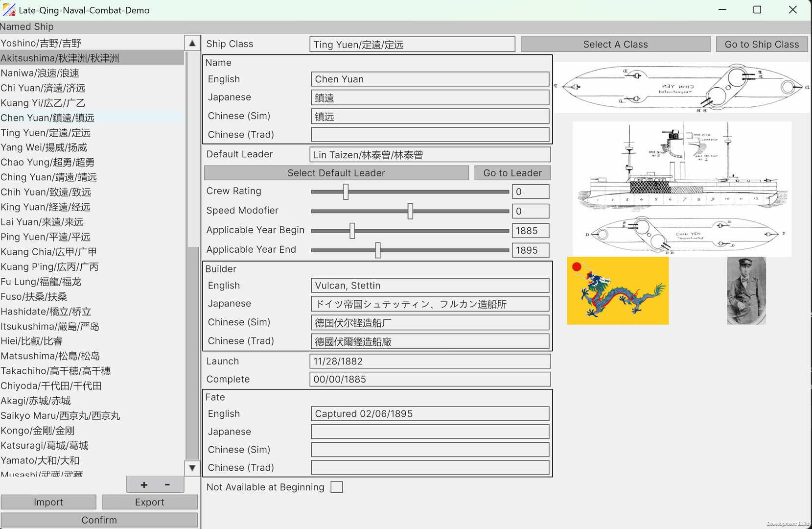Click the scroll up arrow in ship list

pos(192,43)
